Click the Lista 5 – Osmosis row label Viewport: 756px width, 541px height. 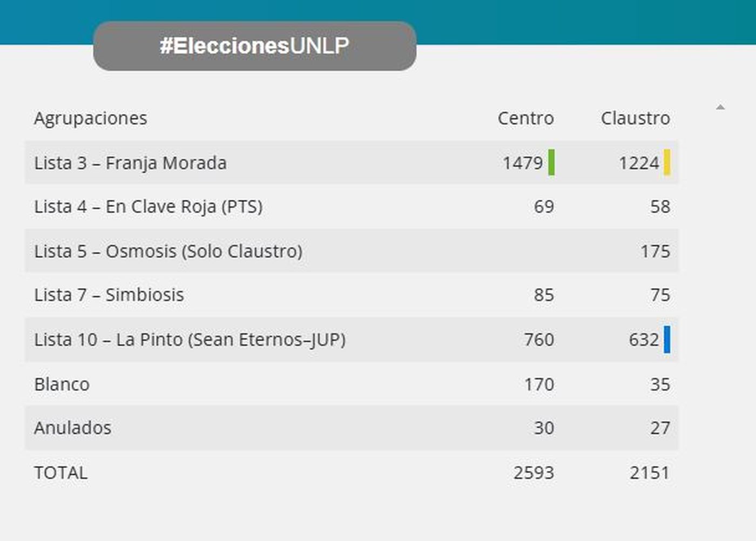168,252
